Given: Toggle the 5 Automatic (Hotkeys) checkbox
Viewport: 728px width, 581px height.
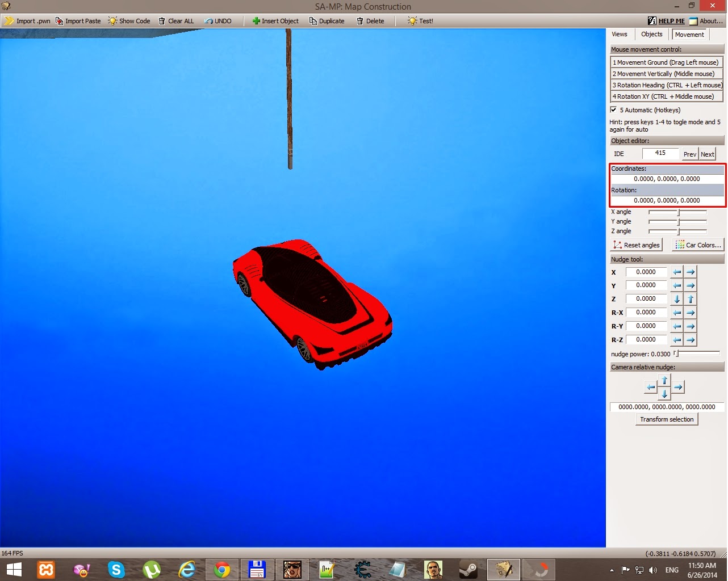Looking at the screenshot, I should 613,110.
